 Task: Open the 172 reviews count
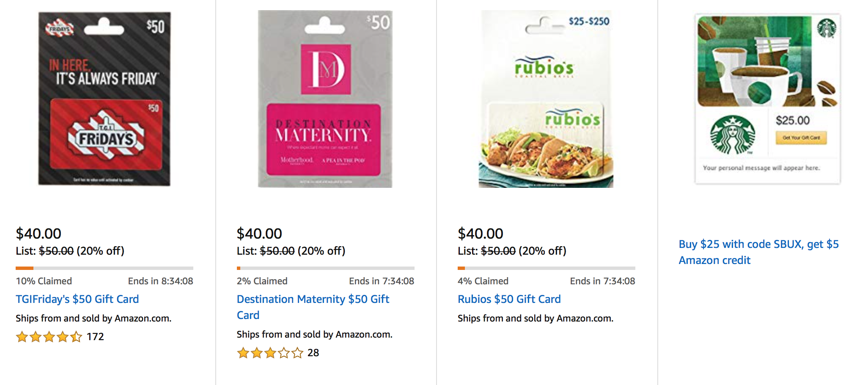95,337
